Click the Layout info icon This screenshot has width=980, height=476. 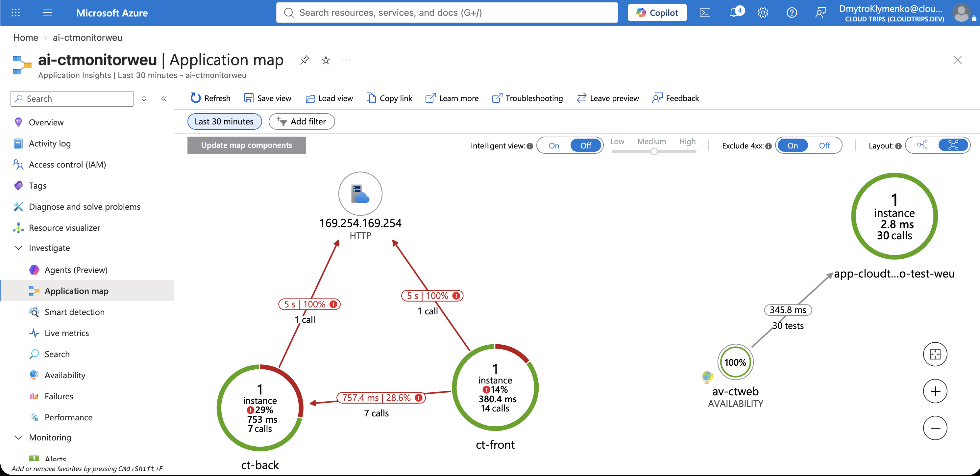point(898,146)
